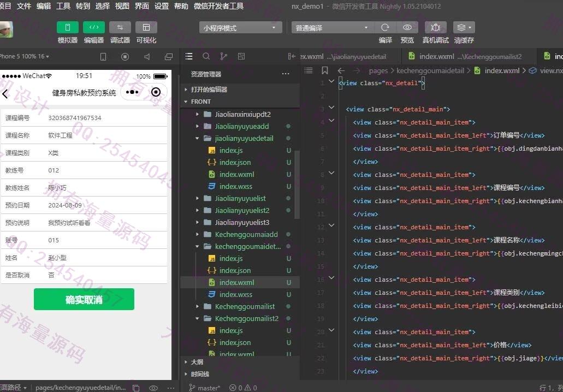Click the bookmark icon in breadcrumb bar
The image size is (563, 392).
(324, 71)
